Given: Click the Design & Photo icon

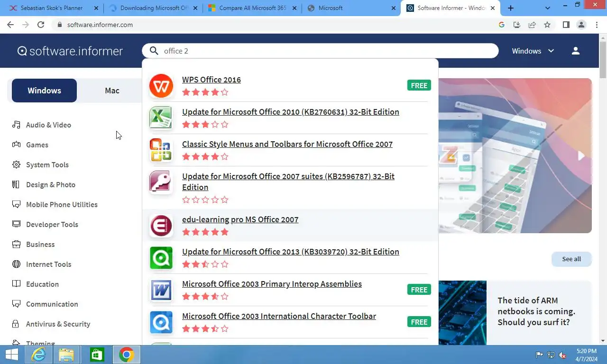Looking at the screenshot, I should tap(17, 184).
